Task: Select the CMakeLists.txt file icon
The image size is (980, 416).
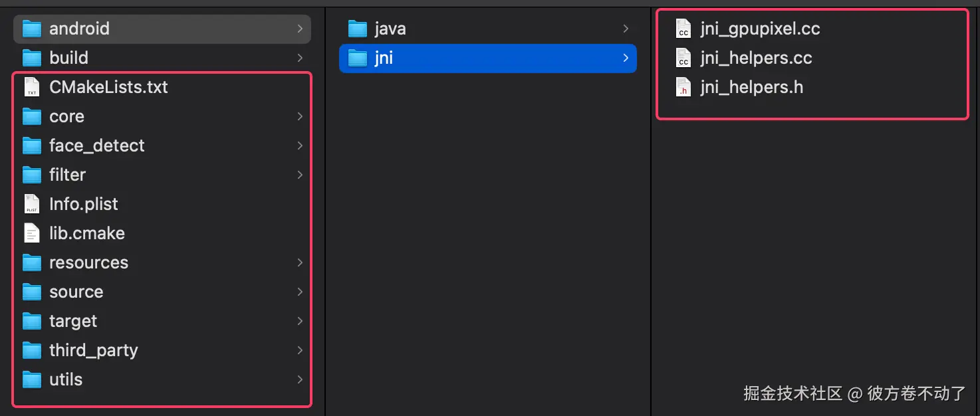Action: (x=32, y=87)
